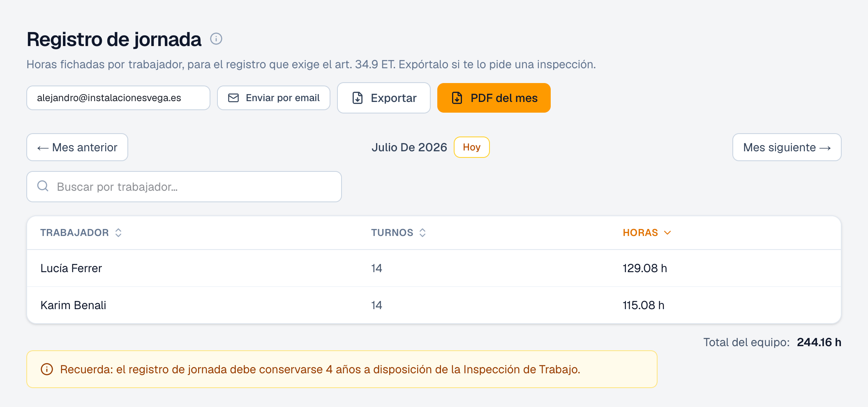Click the PDF file icon in the orange button

(x=457, y=98)
